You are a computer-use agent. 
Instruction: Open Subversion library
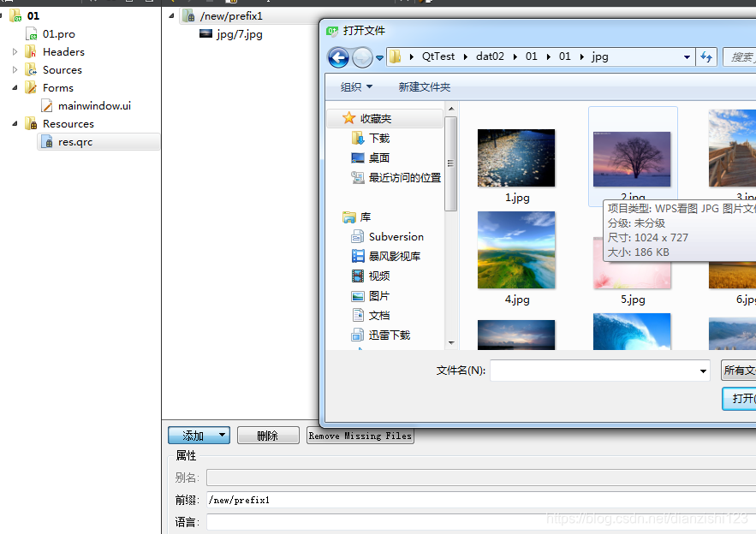[x=396, y=237]
